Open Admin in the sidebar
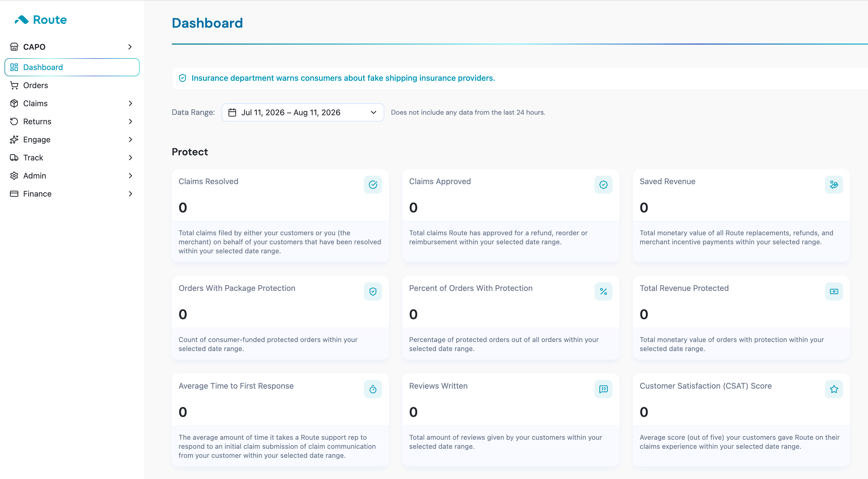 pos(72,176)
